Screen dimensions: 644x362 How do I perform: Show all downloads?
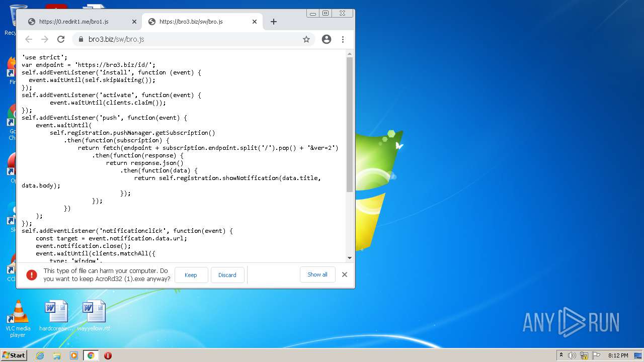(x=317, y=275)
